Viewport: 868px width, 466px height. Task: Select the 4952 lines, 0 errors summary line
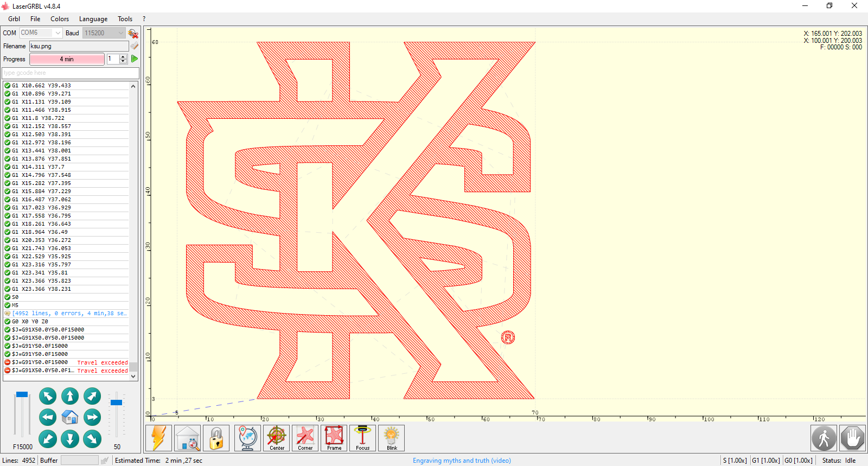(x=66, y=314)
